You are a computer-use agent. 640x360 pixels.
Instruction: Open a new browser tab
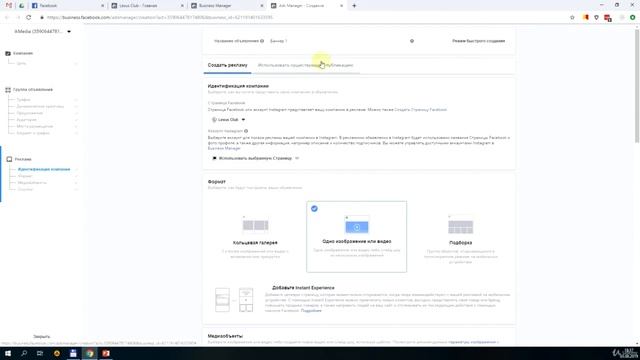tap(354, 6)
